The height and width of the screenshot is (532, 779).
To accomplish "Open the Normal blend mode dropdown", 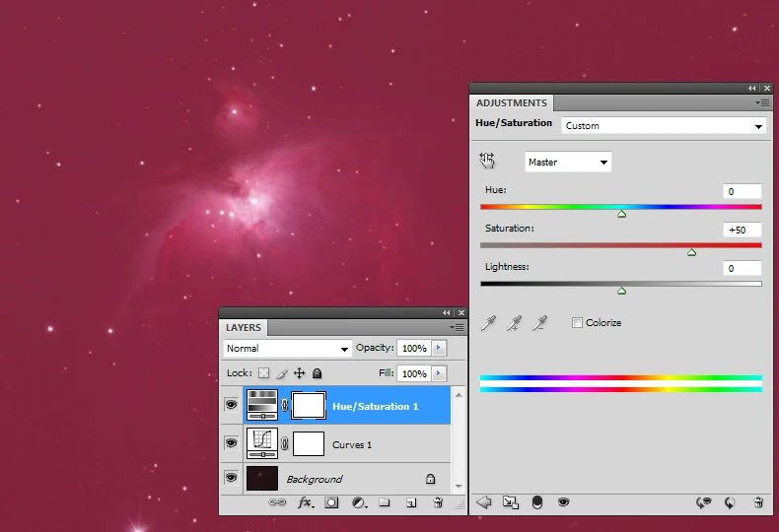I will click(x=287, y=349).
